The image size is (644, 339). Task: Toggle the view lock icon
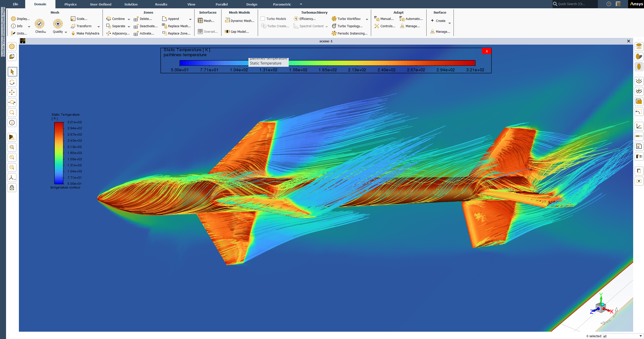pyautogui.click(x=12, y=188)
